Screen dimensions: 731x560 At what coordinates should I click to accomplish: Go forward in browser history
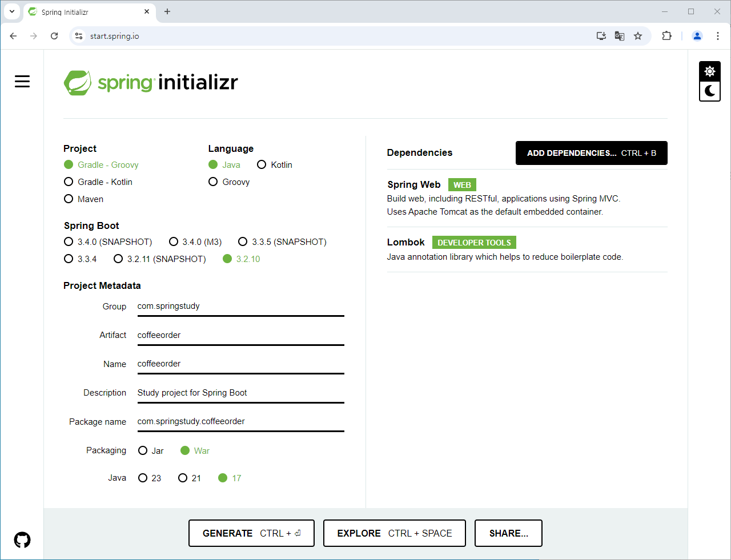[34, 36]
